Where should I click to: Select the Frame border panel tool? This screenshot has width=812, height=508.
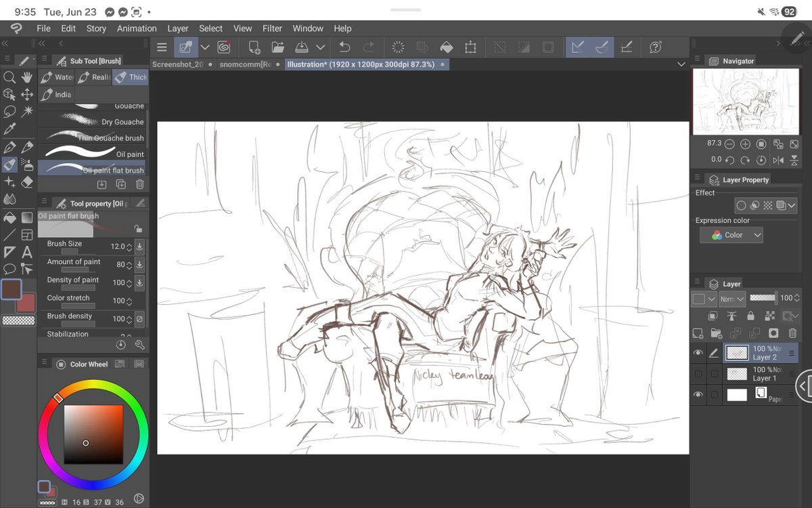[x=27, y=235]
